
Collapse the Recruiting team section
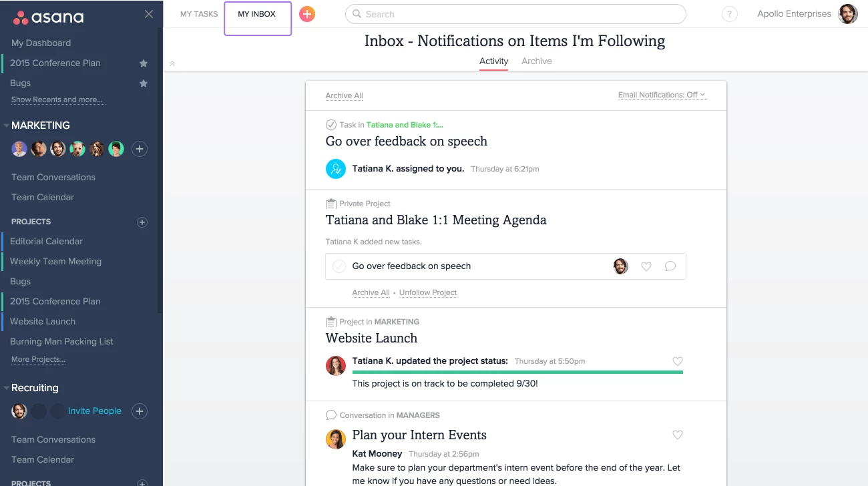(x=7, y=388)
